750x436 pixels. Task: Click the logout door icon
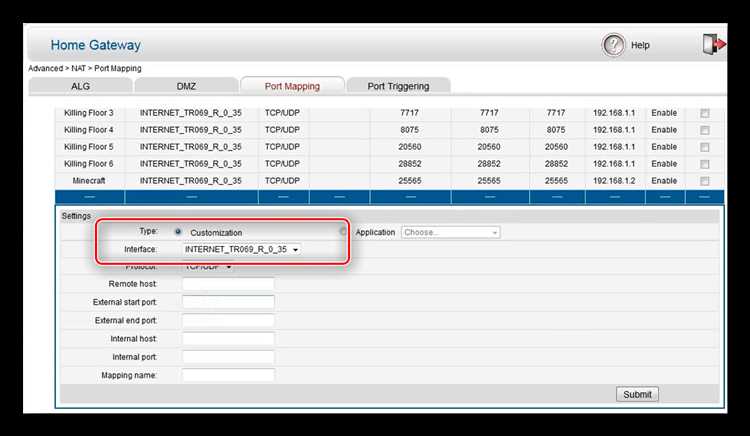click(x=714, y=44)
